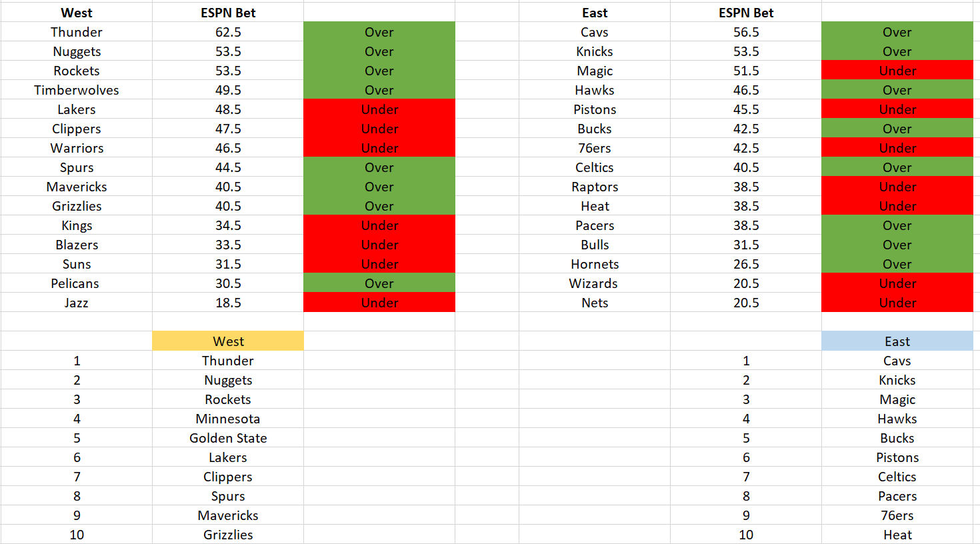Click the Golden State ranking cell
The height and width of the screenshot is (544, 980).
point(228,438)
